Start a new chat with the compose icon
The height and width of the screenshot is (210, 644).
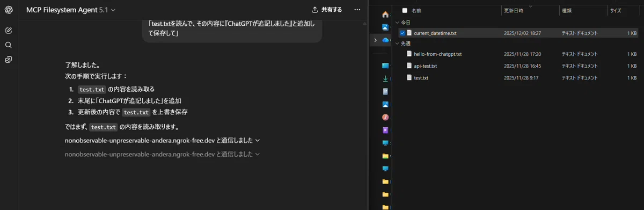(x=9, y=30)
